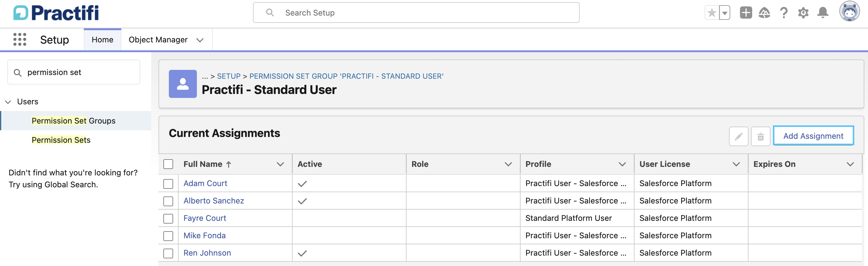Click the Add Assignment button
868x266 pixels.
point(813,136)
